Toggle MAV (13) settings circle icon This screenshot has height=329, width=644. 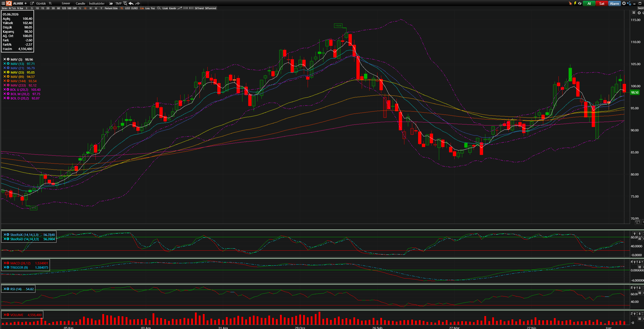coord(8,63)
